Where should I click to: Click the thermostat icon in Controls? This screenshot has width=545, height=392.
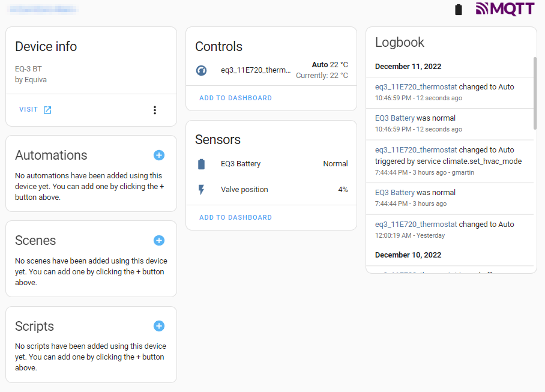click(201, 71)
